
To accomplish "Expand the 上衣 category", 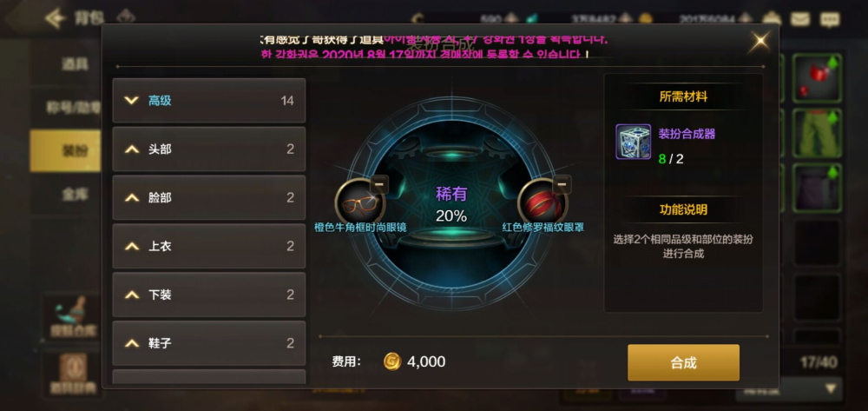I will (208, 247).
